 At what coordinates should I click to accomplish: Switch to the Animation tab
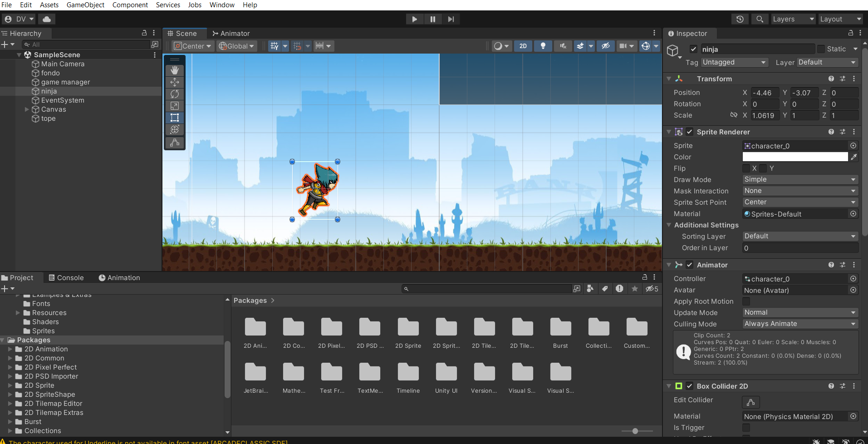[119, 278]
